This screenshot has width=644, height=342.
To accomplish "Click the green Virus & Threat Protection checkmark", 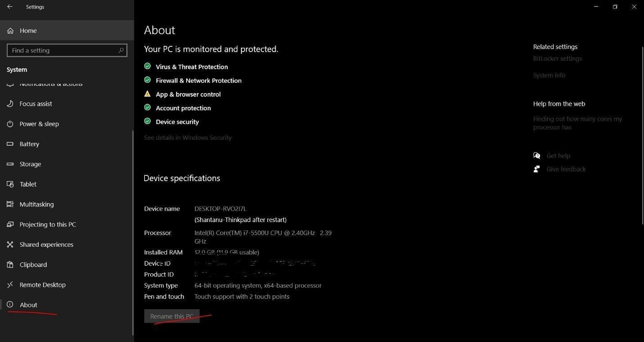I will click(x=148, y=66).
